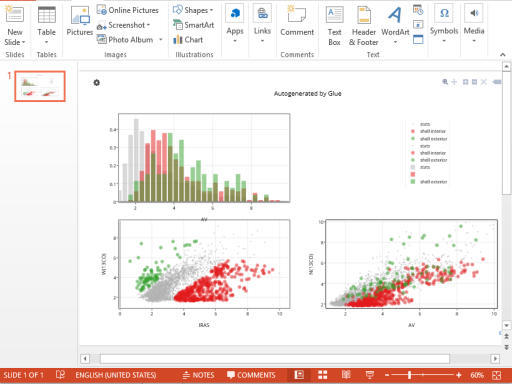Fit slide to current window
Image resolution: width=512 pixels, height=384 pixels.
(497, 375)
